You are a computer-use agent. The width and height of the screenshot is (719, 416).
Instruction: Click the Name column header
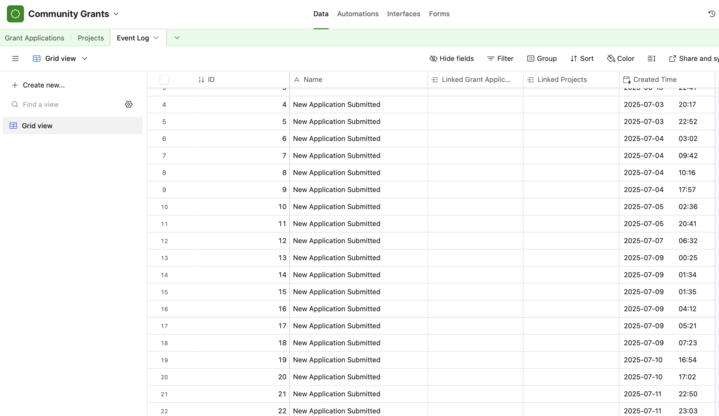point(358,80)
